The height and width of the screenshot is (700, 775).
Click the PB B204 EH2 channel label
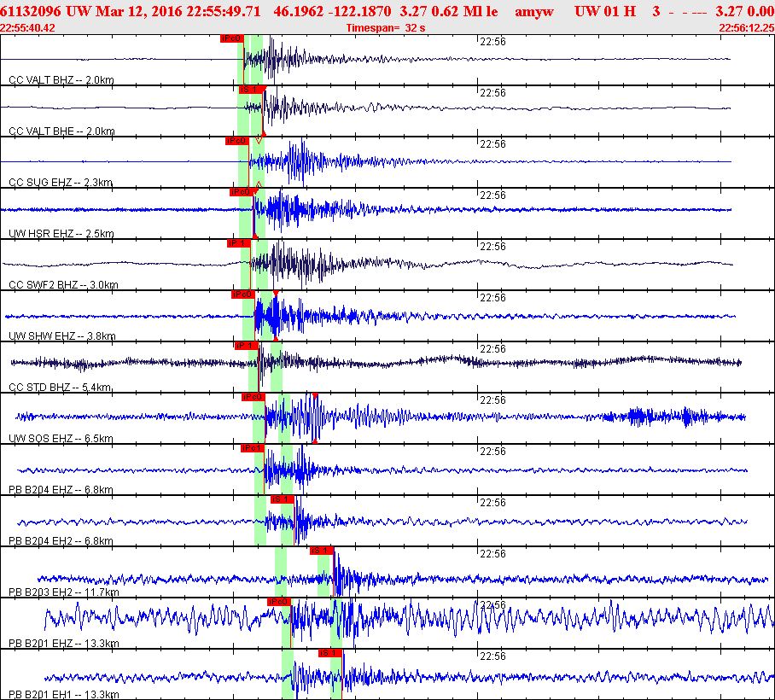(60, 540)
